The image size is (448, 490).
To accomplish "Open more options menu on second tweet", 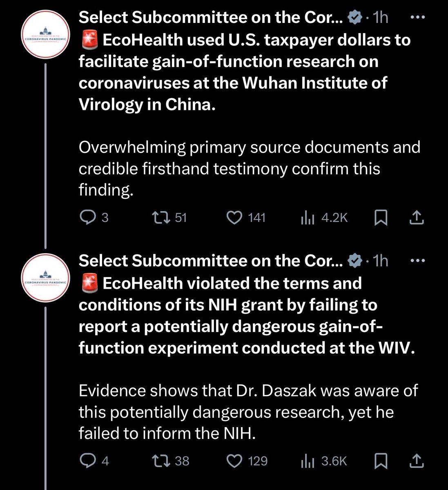I will 417,261.
